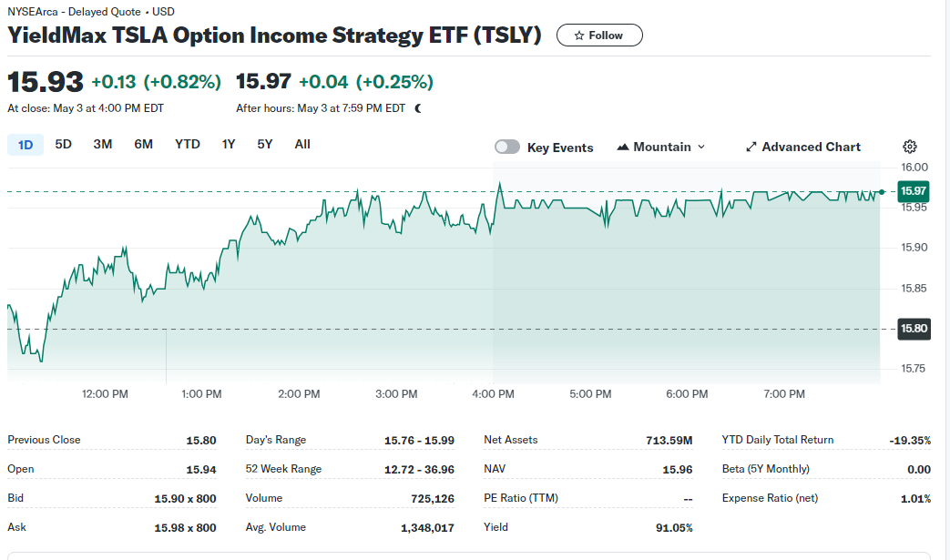Click the PE Ratio (TTM) label

click(521, 498)
